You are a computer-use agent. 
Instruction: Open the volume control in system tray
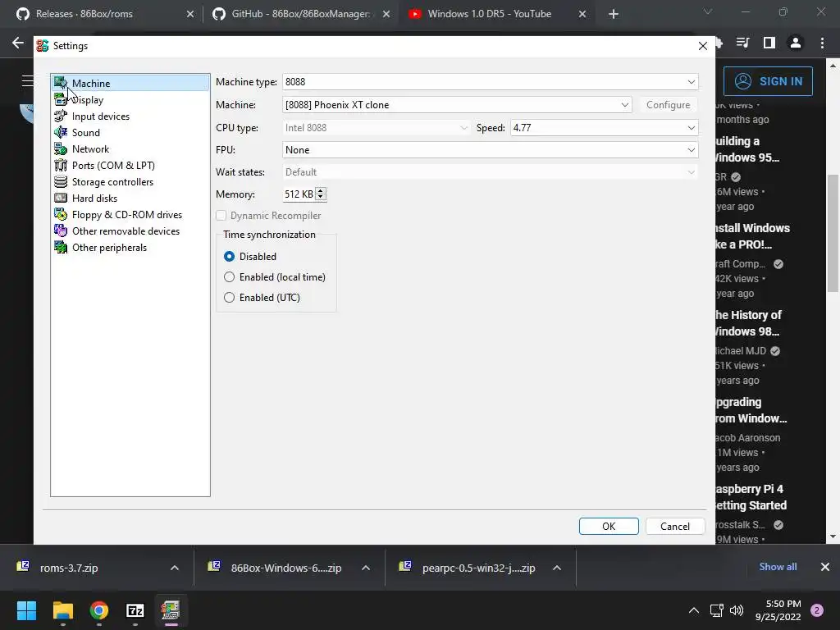[x=737, y=610]
